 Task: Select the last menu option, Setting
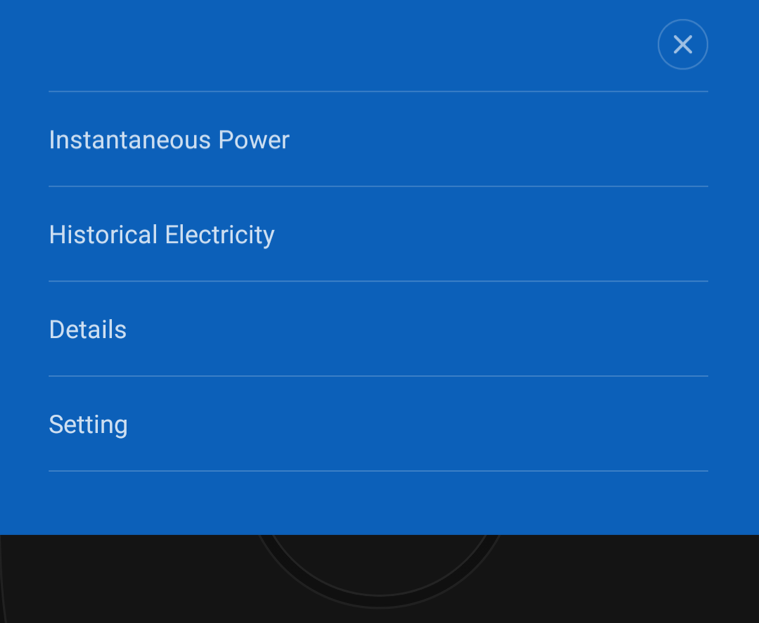click(x=88, y=425)
